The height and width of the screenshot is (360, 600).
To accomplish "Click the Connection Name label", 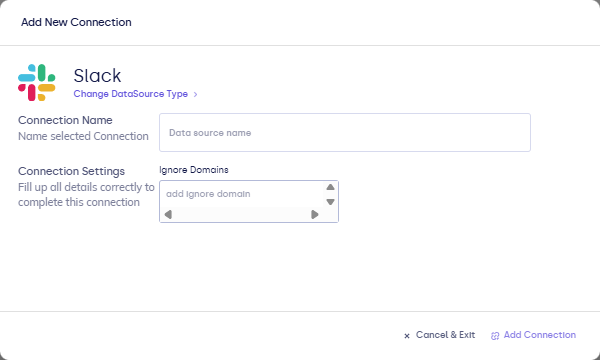I will 65,120.
